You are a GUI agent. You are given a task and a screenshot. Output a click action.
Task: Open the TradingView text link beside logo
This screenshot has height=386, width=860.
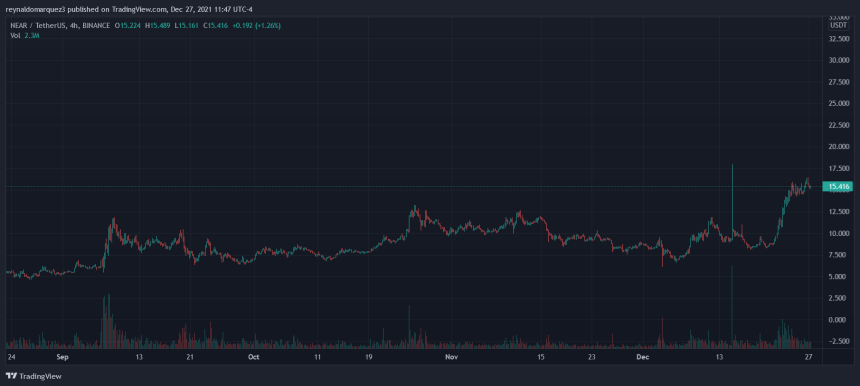[x=40, y=376]
